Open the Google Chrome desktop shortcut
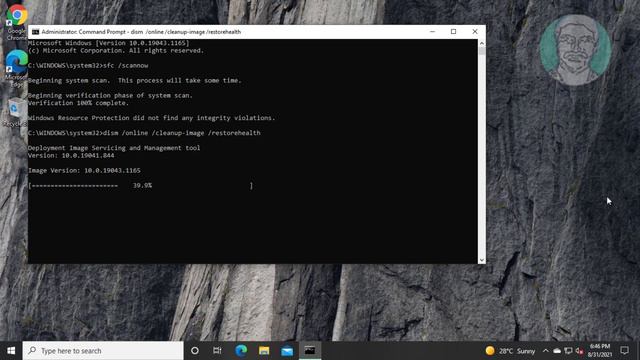Image resolution: width=640 pixels, height=360 pixels. pos(16,21)
